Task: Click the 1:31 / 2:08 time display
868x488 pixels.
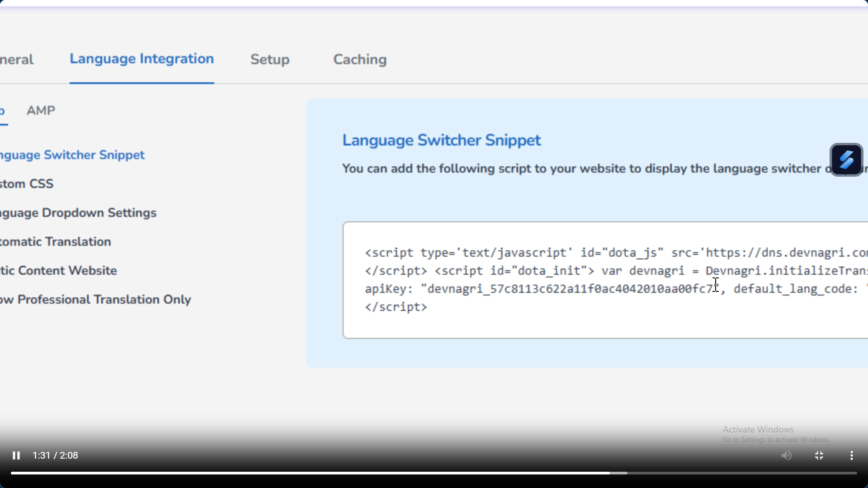Action: pyautogui.click(x=55, y=455)
